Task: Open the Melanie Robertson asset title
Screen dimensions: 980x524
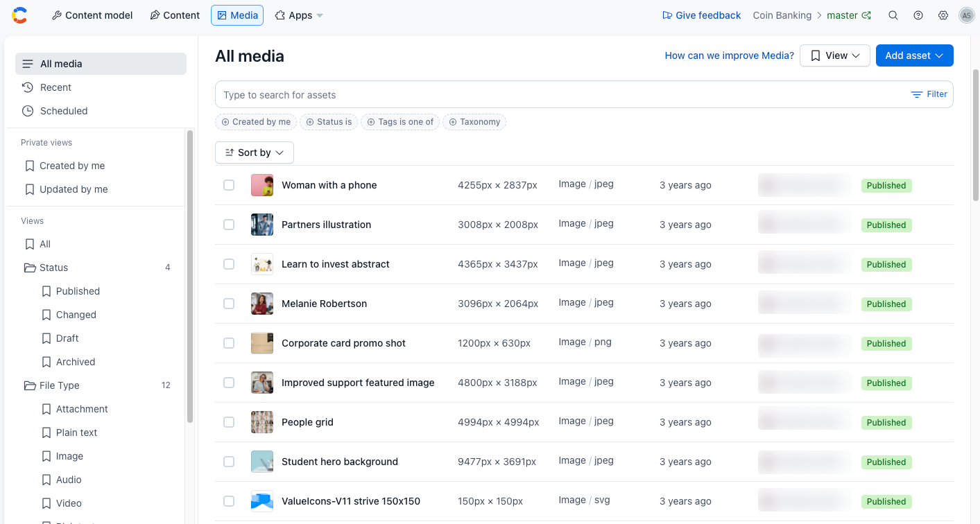Action: point(324,304)
